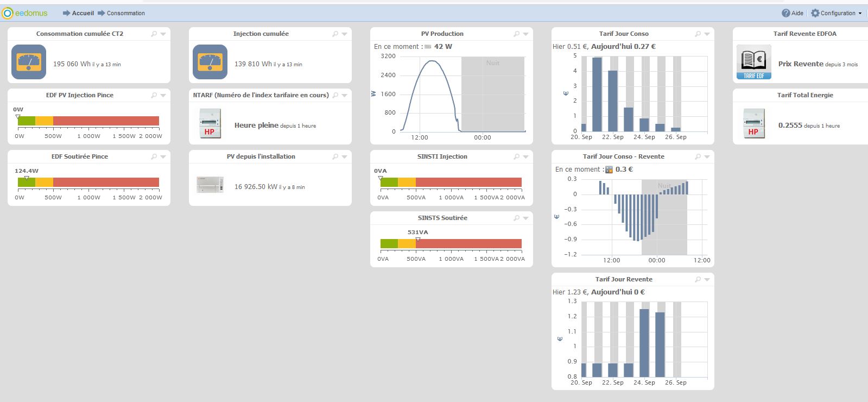Click the '42 W' current production value
The image size is (868, 402).
443,47
